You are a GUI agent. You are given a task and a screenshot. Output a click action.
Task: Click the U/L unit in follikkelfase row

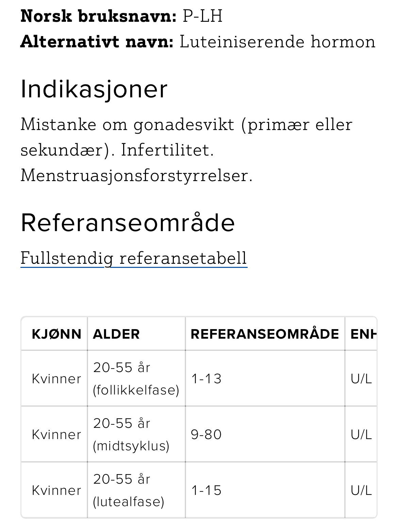tap(361, 379)
